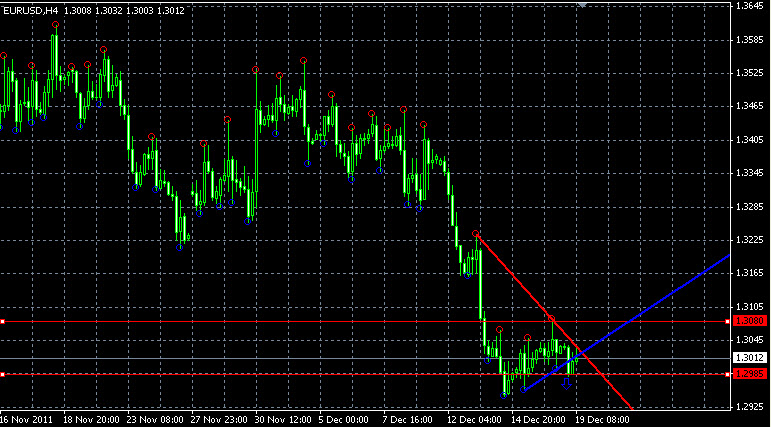Click the 1.3405 price scale value

click(750, 140)
